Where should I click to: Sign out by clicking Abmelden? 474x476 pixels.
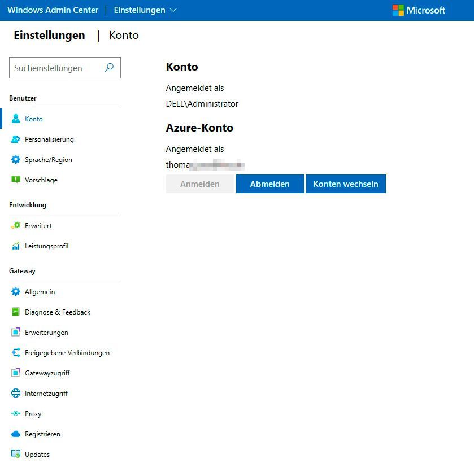coord(269,184)
